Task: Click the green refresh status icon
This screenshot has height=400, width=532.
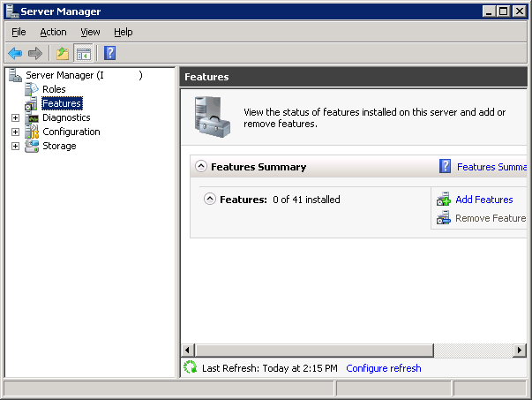Action: [x=190, y=367]
